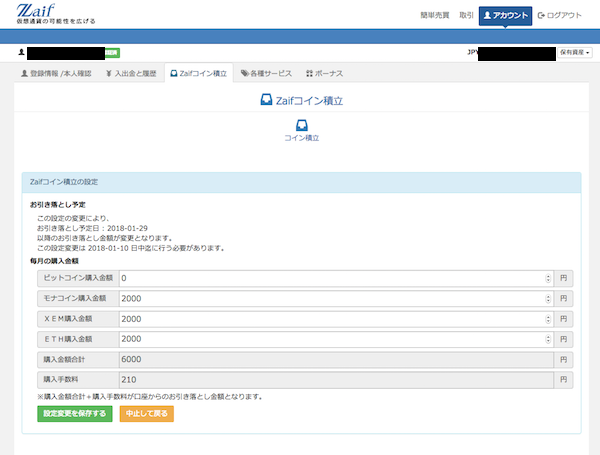Focus the ETH購入金額 input field
This screenshot has height=455, width=600.
337,339
